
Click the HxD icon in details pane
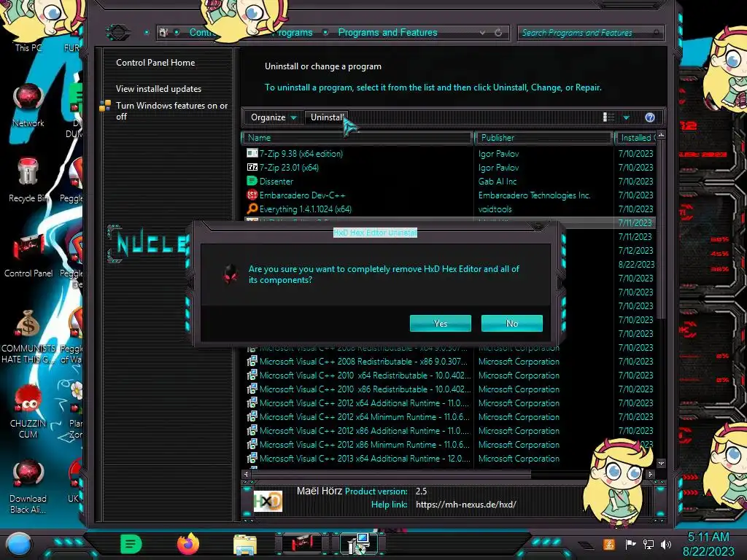tap(268, 501)
